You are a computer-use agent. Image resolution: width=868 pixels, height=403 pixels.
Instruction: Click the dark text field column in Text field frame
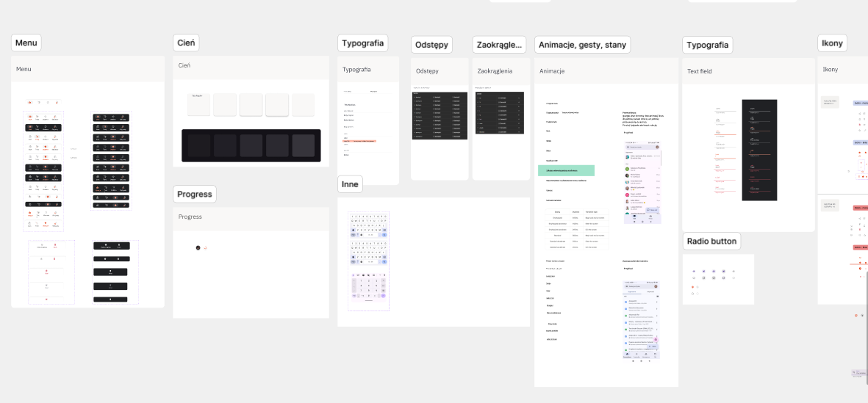(x=759, y=150)
